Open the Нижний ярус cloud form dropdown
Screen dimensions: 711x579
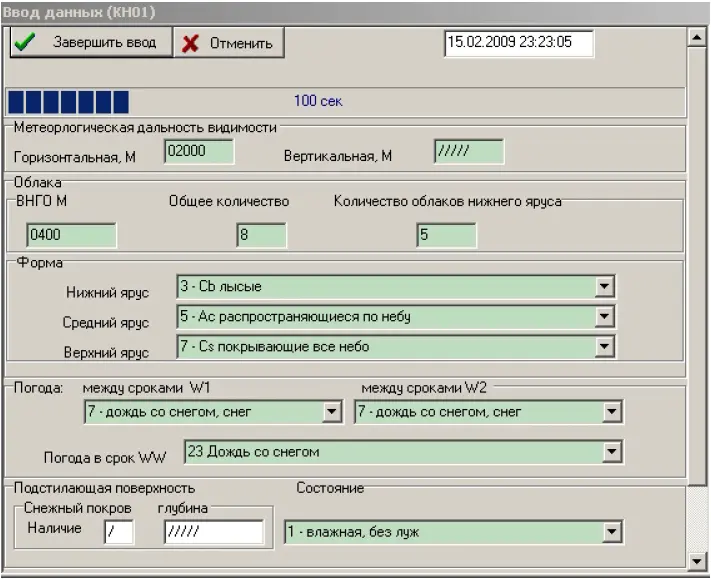click(604, 287)
